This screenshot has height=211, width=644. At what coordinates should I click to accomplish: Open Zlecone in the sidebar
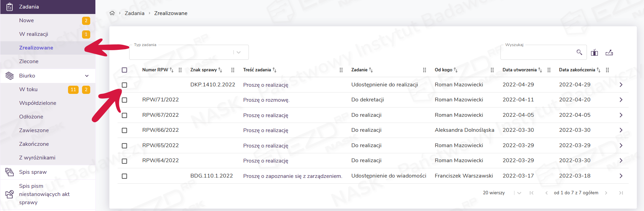(x=29, y=61)
